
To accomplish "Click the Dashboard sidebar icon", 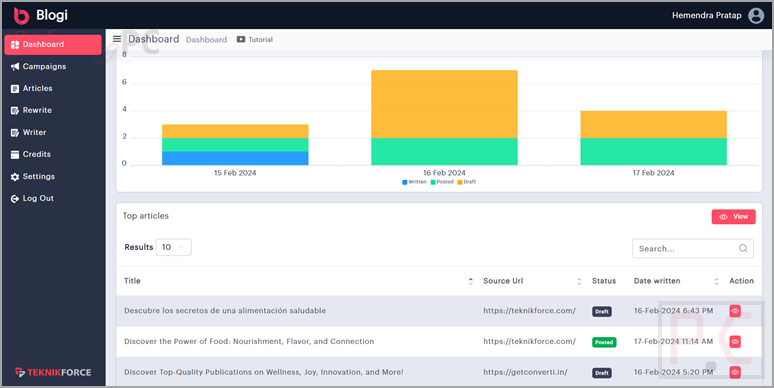I will [15, 44].
